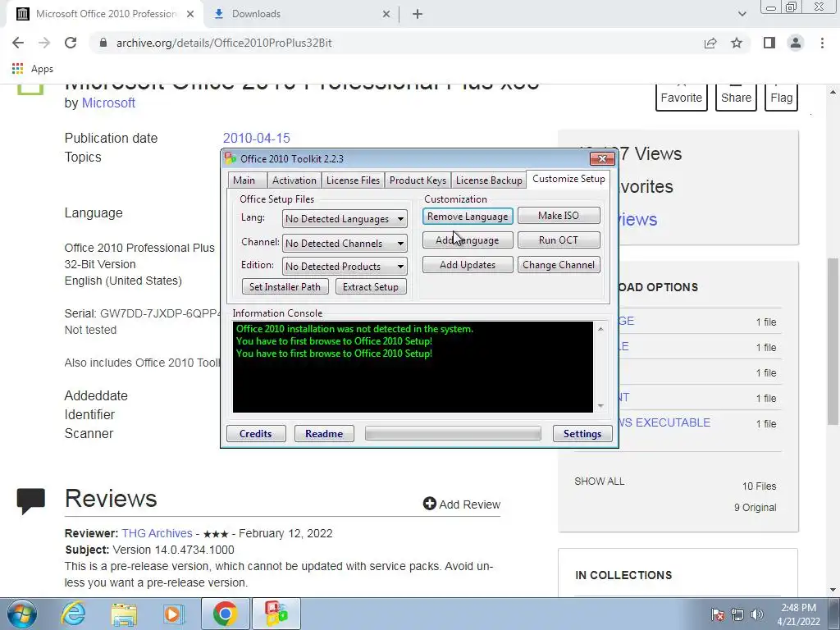
Task: Open the License Backup tab
Action: tap(489, 180)
